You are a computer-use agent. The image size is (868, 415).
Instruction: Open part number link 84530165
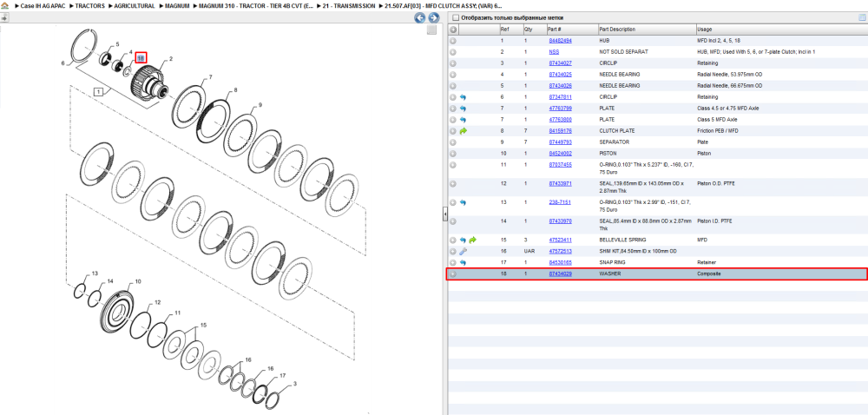[x=560, y=262]
